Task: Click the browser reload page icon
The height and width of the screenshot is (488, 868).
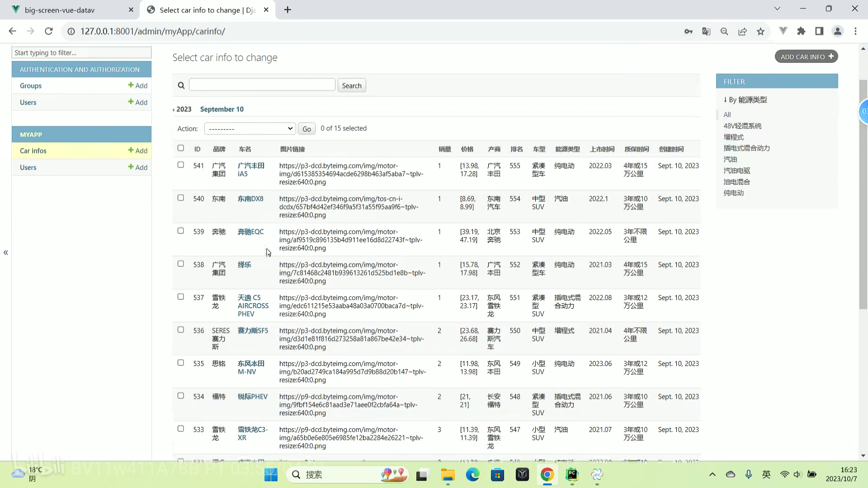Action: click(x=49, y=31)
